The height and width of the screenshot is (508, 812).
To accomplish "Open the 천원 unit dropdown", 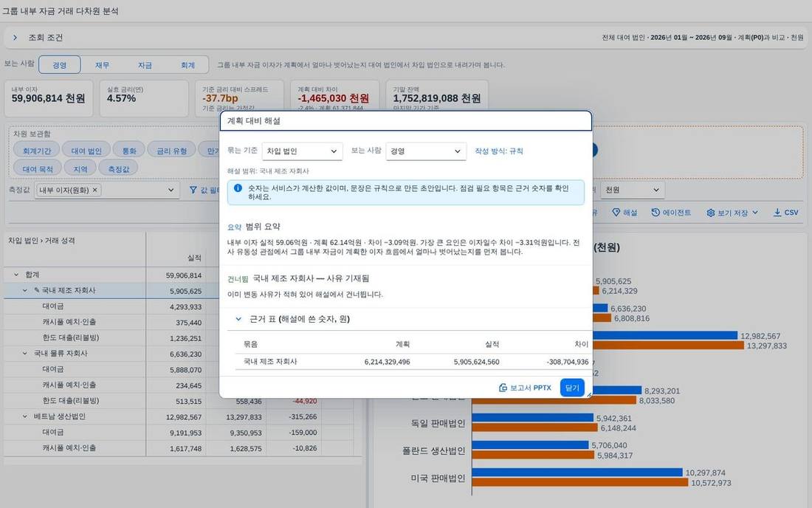I will pos(633,190).
